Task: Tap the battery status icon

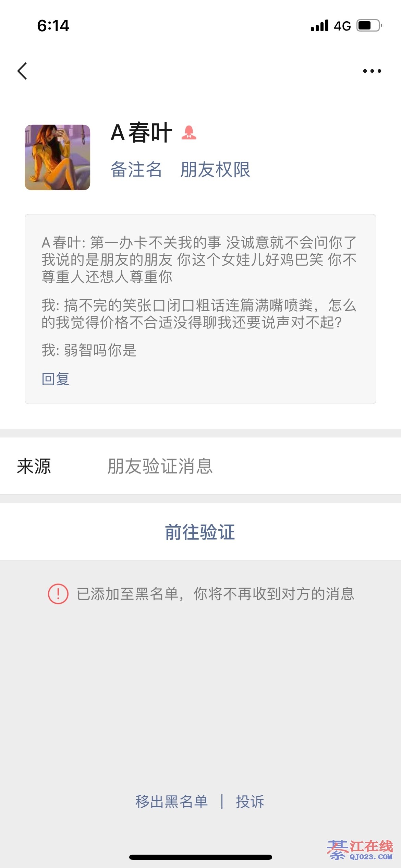Action: (369, 26)
